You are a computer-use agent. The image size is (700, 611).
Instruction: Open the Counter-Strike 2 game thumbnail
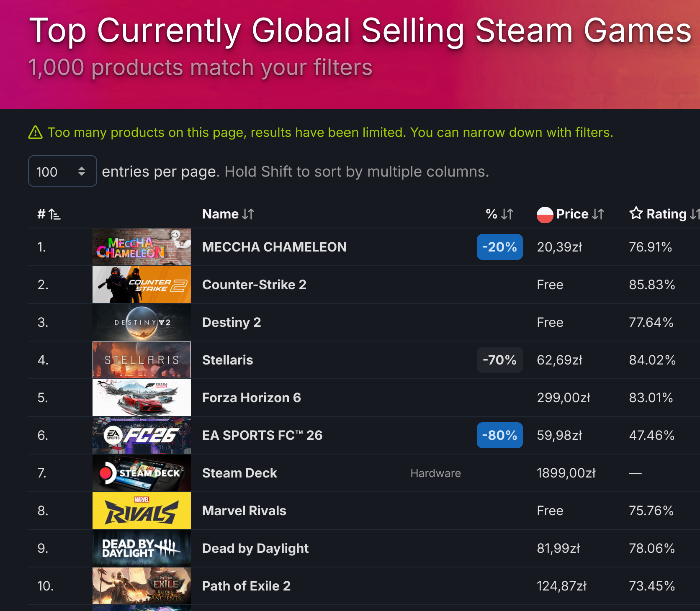142,285
